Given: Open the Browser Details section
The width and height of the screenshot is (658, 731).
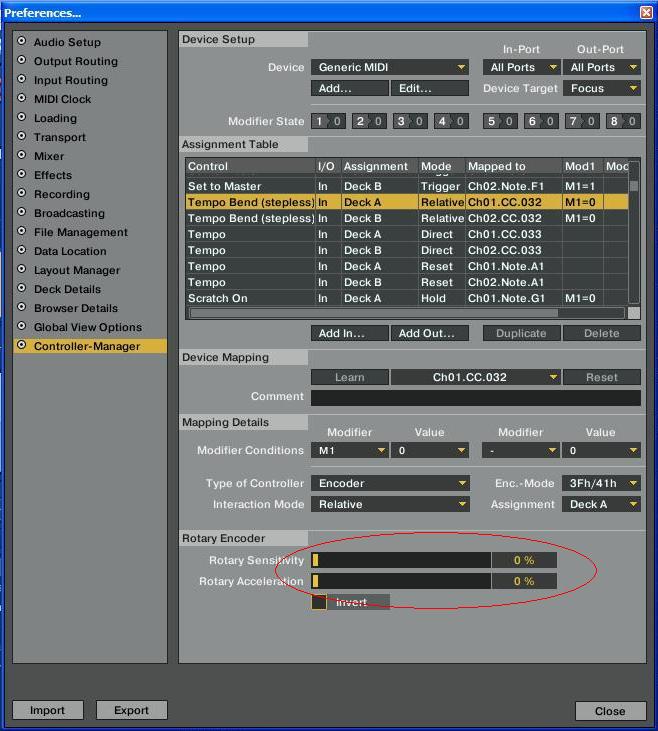Looking at the screenshot, I should click(x=76, y=308).
